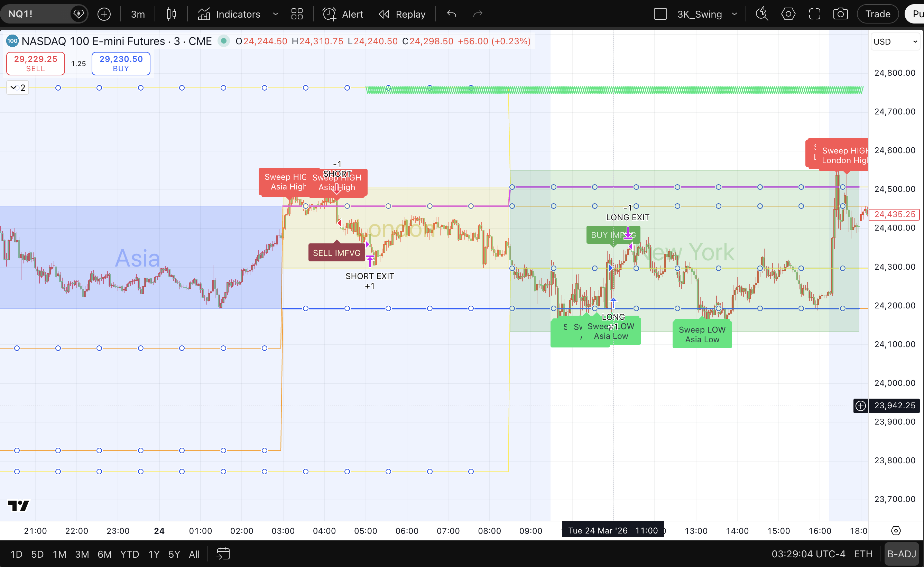
Task: Click the SELL 29,229.25 button
Action: [36, 63]
